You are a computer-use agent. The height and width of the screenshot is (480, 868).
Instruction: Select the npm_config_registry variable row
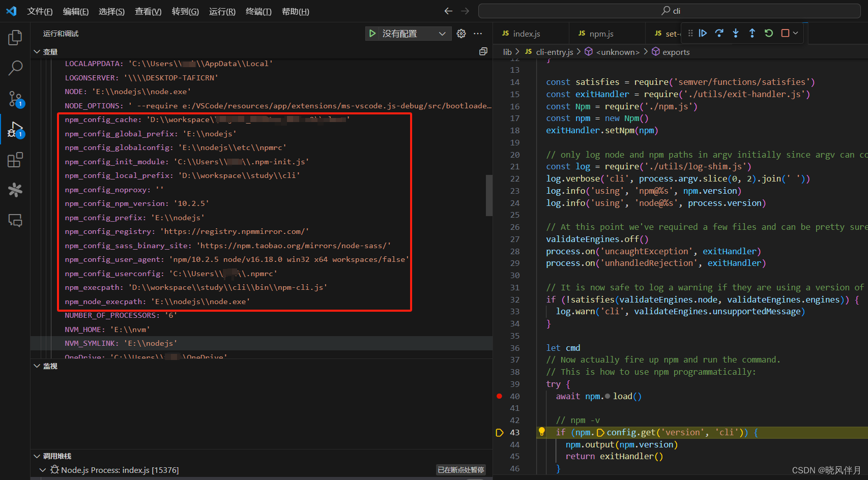pos(262,231)
